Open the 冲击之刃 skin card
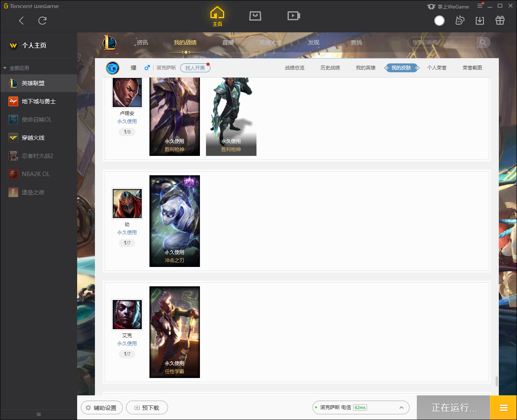Image resolution: width=517 pixels, height=420 pixels. (x=174, y=221)
